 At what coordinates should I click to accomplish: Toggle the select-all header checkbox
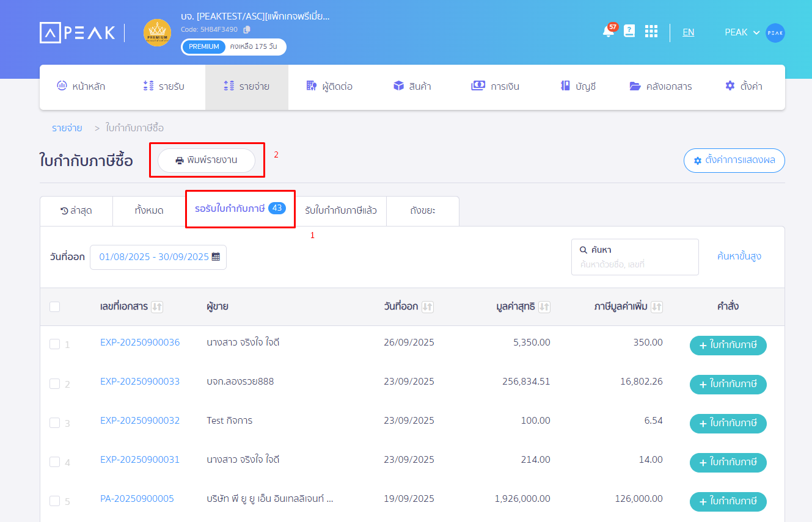click(x=55, y=306)
